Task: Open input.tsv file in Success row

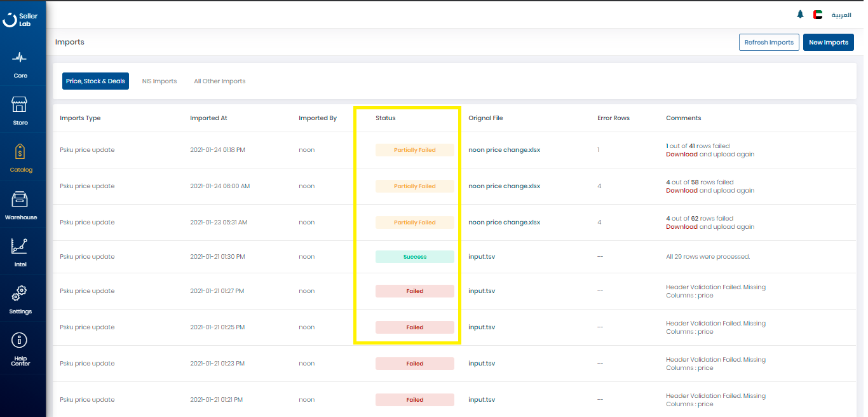Action: pos(482,257)
